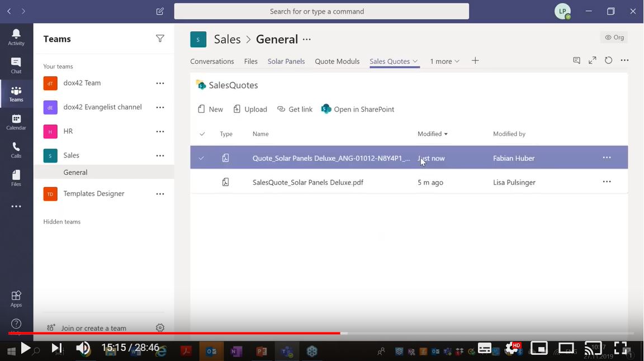Enter fullscreen video mode
This screenshot has height=361, width=644.
tap(621, 348)
